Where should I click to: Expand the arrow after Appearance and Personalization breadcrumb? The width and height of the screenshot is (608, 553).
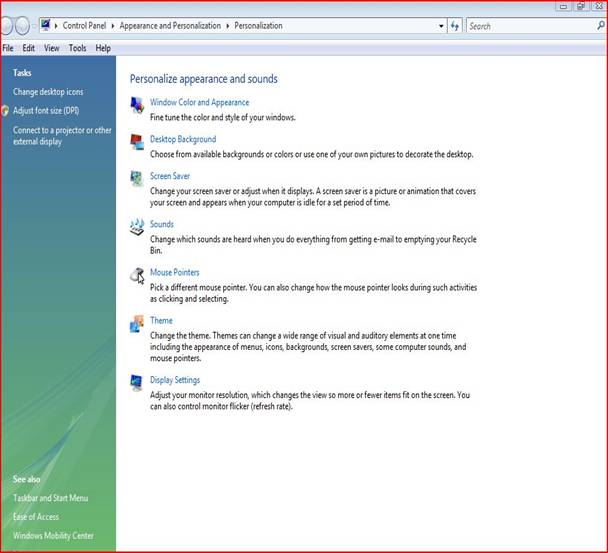click(x=227, y=26)
